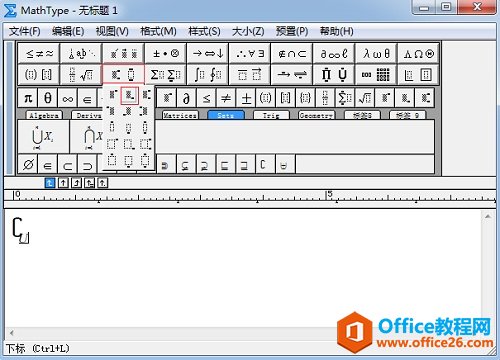Open the products and set theory templates palette
500x360 pixels.
(334, 74)
